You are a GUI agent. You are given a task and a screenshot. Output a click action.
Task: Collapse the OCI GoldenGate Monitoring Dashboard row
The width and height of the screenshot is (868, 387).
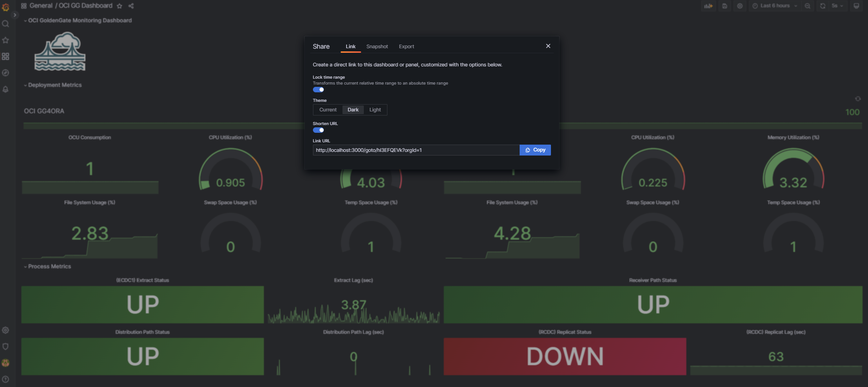pos(78,20)
